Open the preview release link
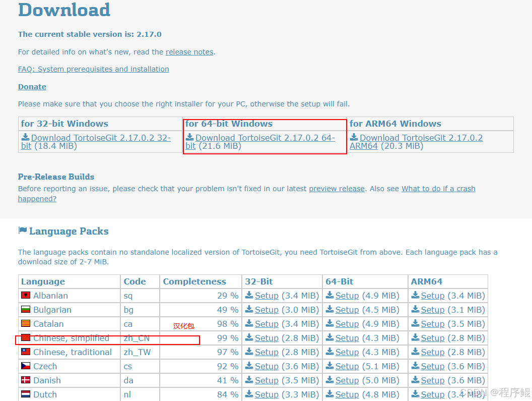Viewport: 532px width, 401px height. (337, 189)
